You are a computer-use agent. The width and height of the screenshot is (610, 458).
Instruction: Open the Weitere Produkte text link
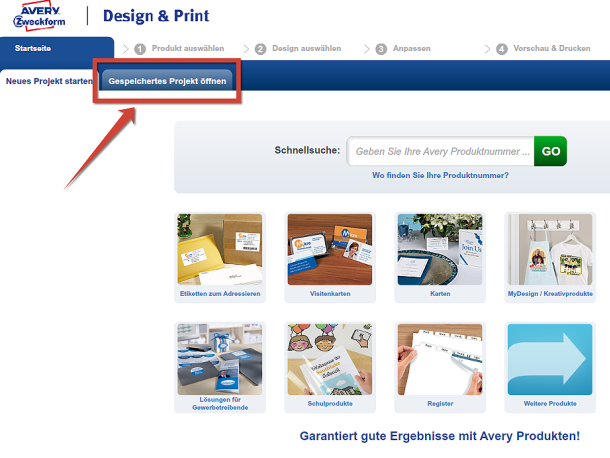(x=550, y=404)
